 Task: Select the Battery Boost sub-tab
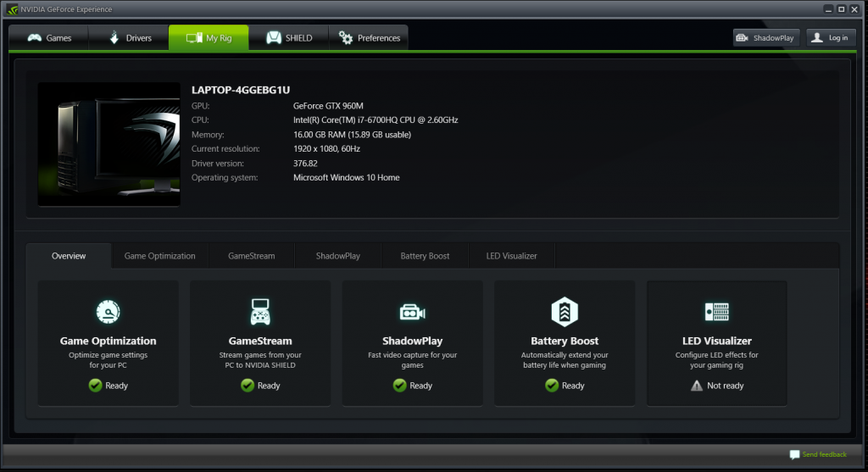click(x=425, y=256)
